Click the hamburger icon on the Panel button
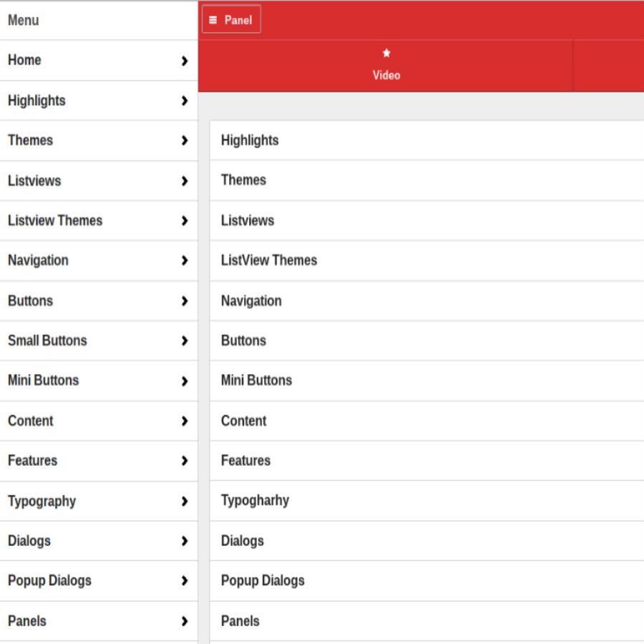The image size is (644, 644). coord(213,20)
